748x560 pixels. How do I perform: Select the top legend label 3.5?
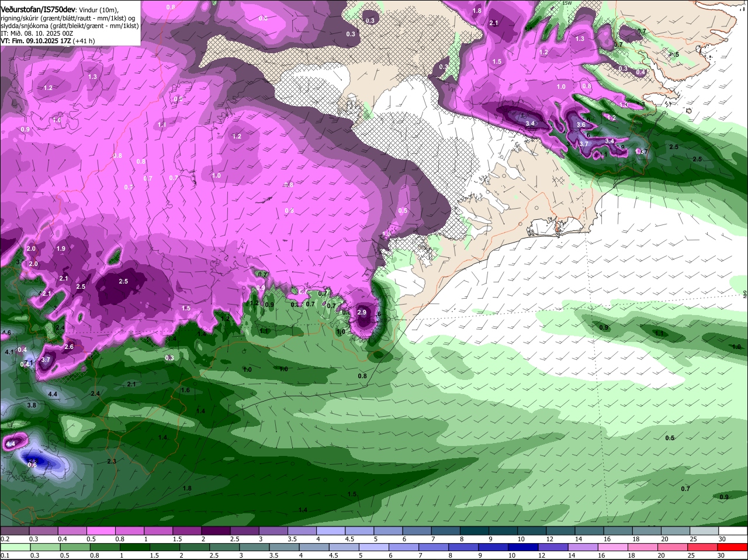292,539
